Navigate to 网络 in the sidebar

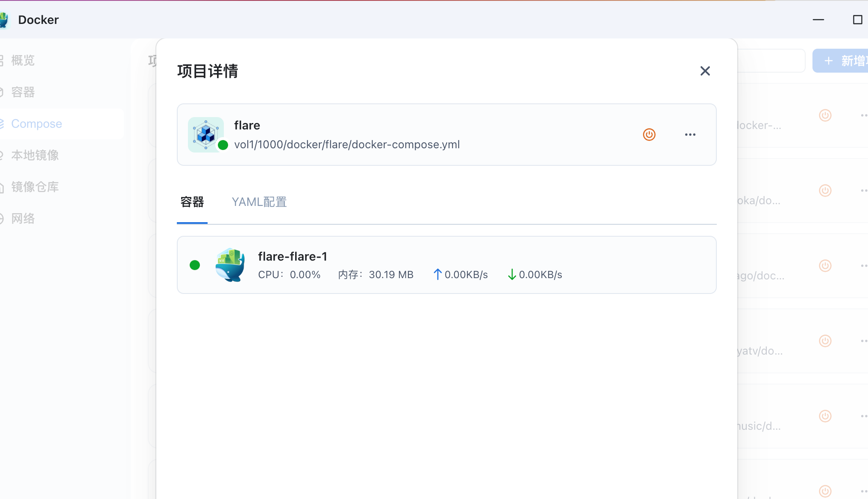coord(23,219)
